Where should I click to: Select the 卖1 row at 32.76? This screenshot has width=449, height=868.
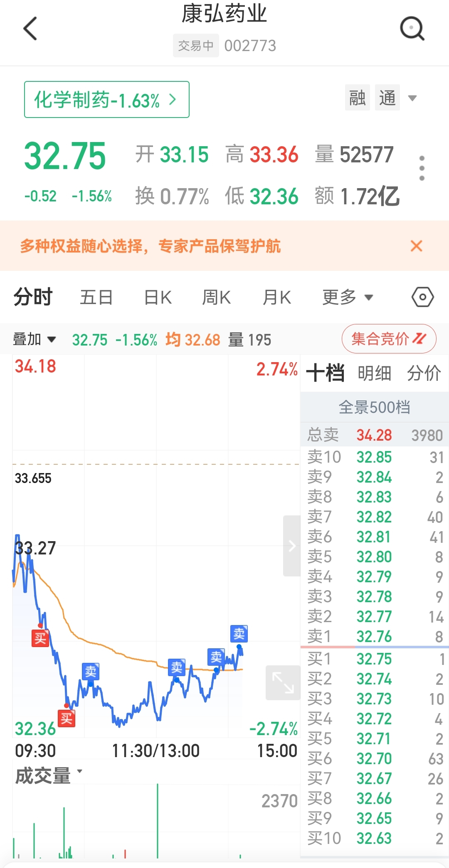[375, 636]
